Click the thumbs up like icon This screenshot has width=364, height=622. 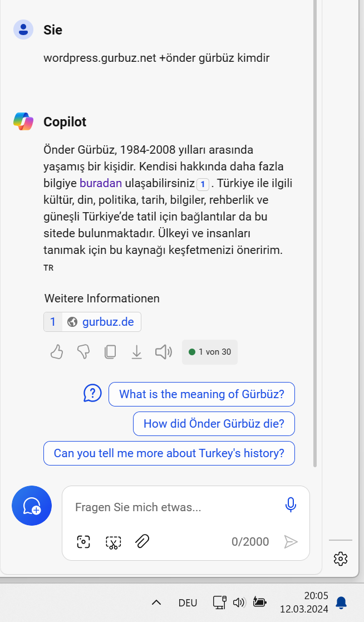tap(57, 352)
